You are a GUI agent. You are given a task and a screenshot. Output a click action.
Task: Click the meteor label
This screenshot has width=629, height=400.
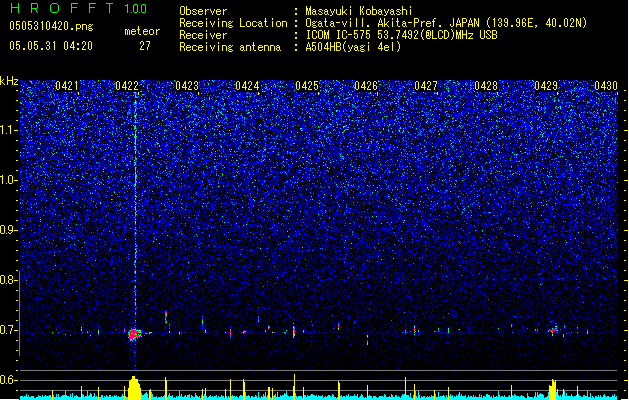tap(142, 31)
